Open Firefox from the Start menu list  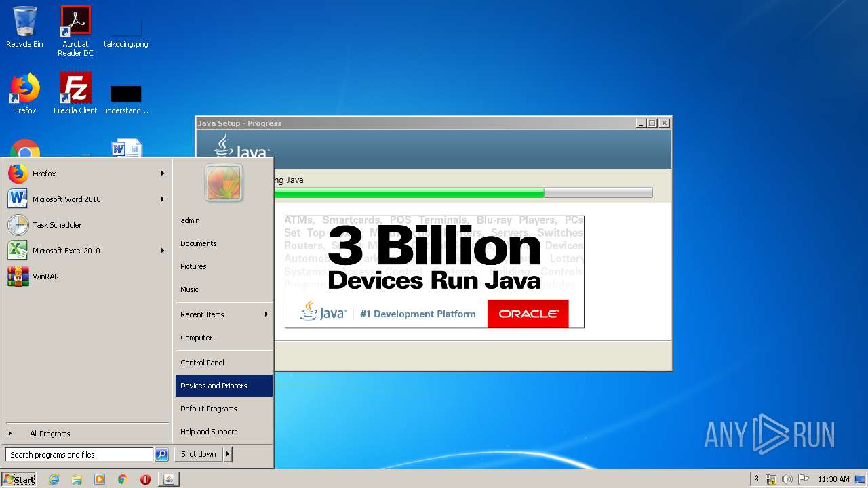click(x=87, y=174)
